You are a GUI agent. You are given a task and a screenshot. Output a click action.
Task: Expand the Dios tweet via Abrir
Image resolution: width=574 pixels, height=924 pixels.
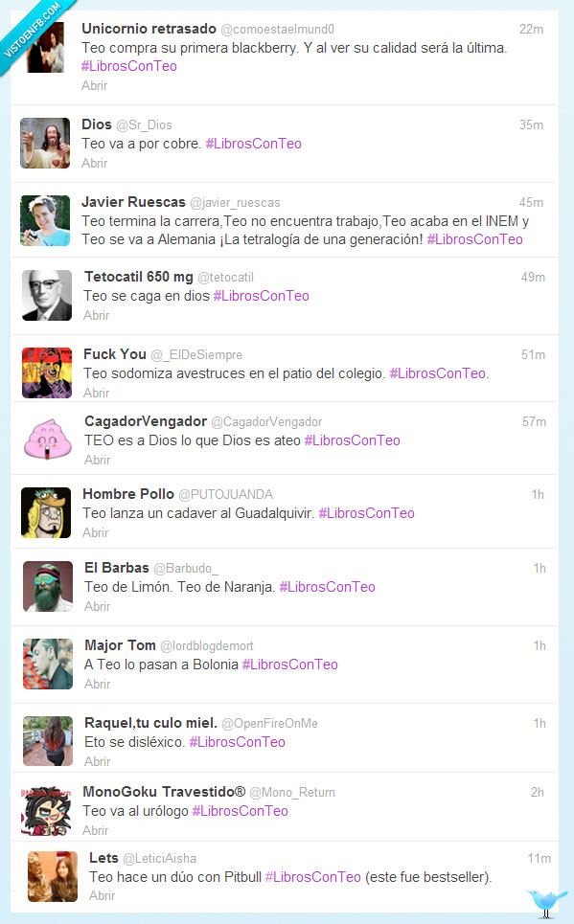[94, 163]
